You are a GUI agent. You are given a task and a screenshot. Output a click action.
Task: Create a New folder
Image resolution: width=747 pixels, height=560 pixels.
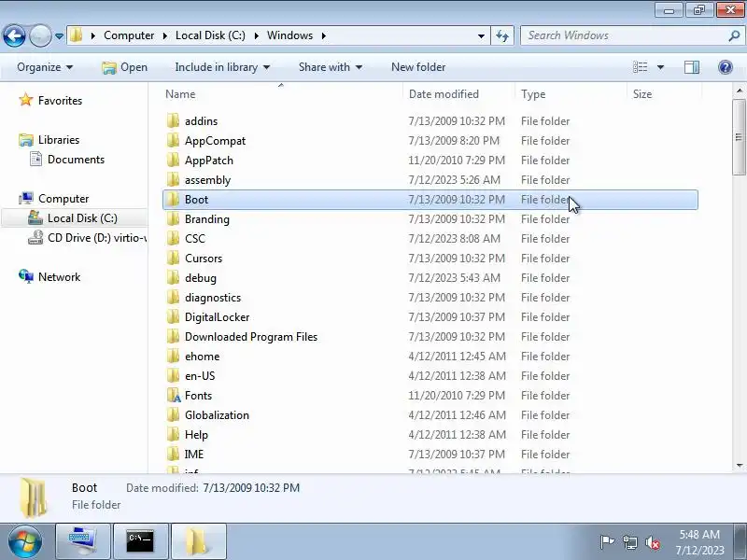point(418,67)
